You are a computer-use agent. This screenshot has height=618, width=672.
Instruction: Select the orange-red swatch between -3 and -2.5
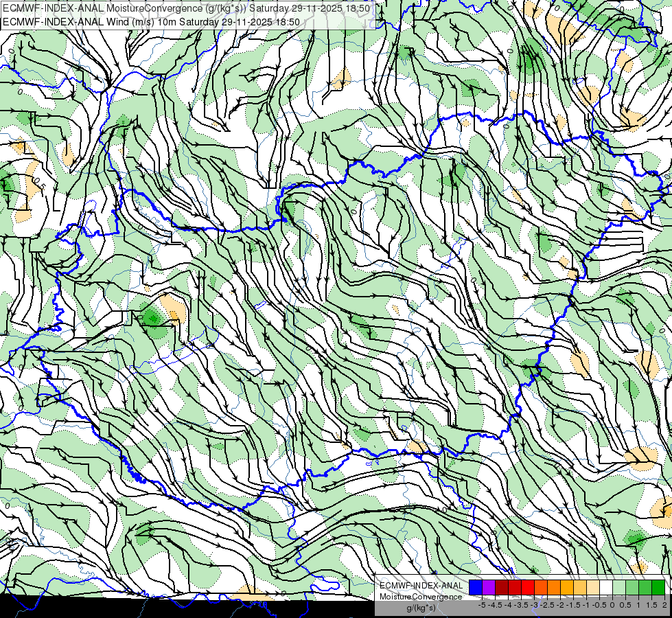point(541,588)
